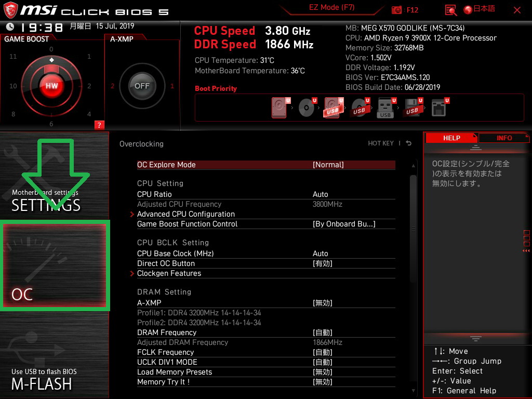Click the back arrow next to HOT KEY

409,143
